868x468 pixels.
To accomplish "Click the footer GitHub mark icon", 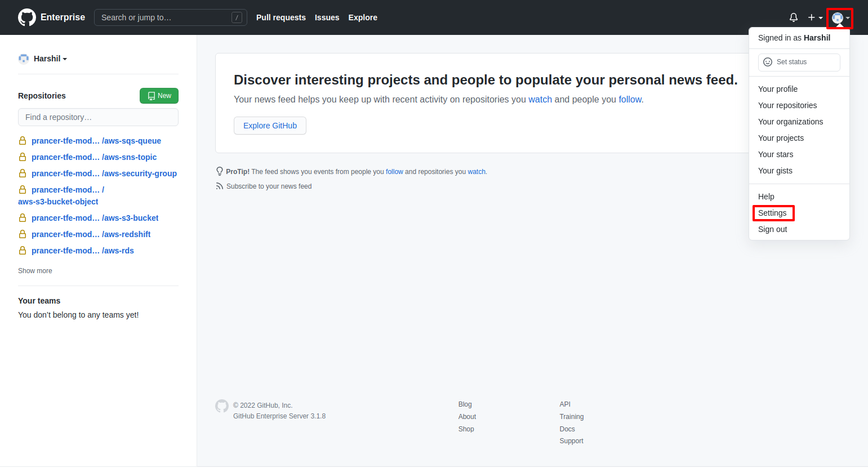I will click(222, 406).
